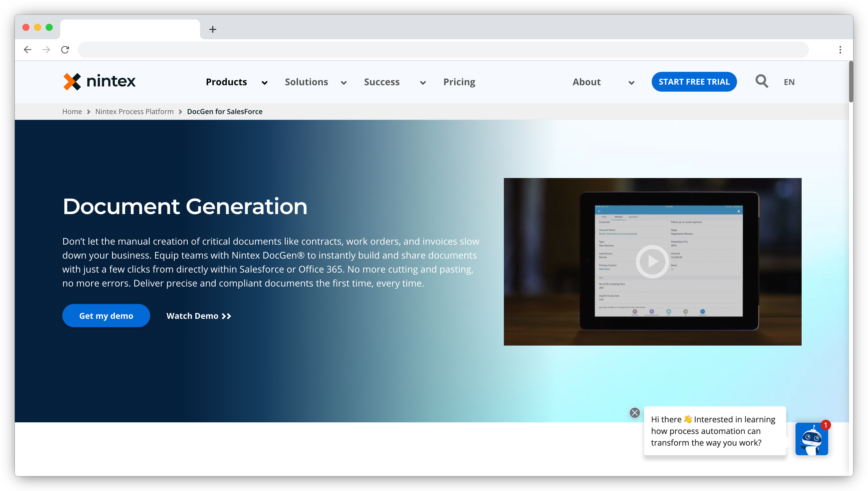Open Nintex Process Platform breadcrumb
The width and height of the screenshot is (868, 491).
pos(134,112)
